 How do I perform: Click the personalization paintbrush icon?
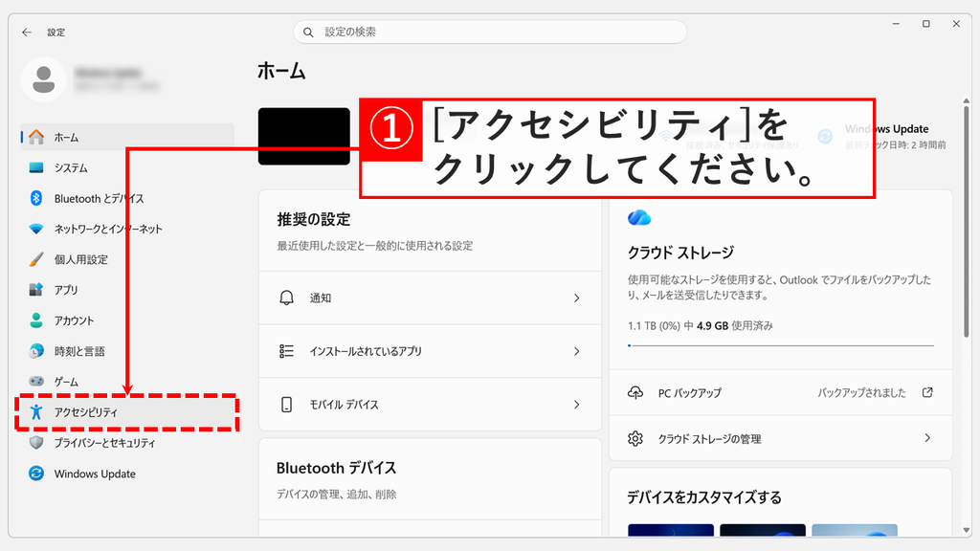click(36, 259)
